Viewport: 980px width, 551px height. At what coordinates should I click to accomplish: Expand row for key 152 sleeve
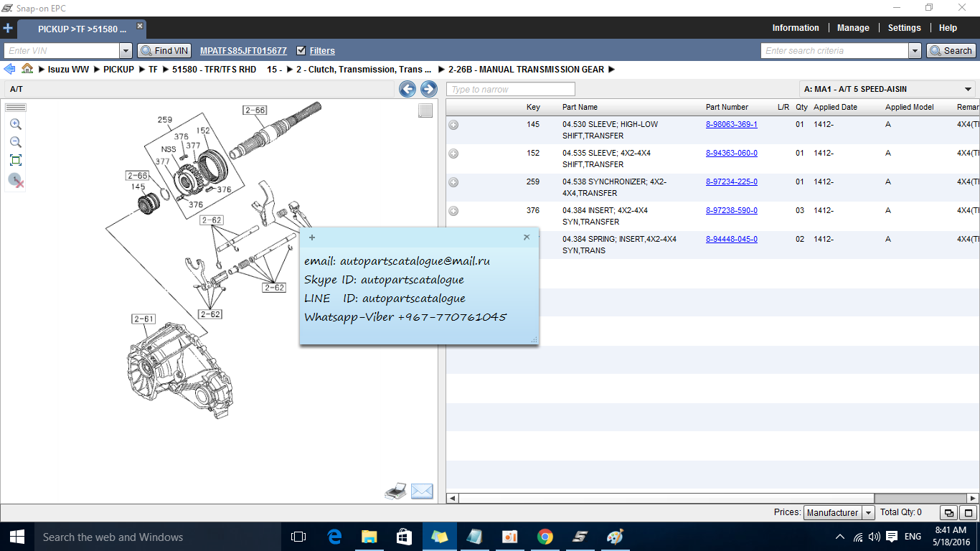click(x=453, y=154)
